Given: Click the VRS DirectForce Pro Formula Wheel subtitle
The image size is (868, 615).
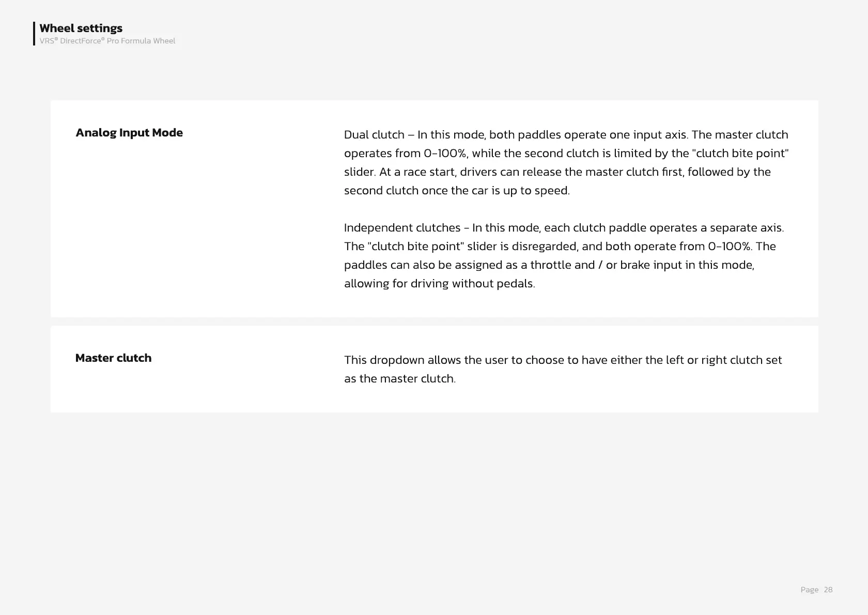Looking at the screenshot, I should (x=107, y=41).
